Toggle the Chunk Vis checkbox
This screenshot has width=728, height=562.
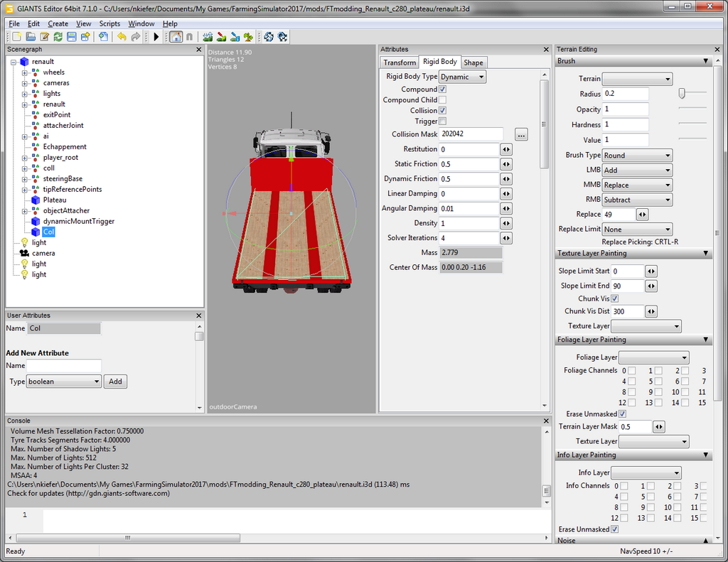pyautogui.click(x=615, y=298)
